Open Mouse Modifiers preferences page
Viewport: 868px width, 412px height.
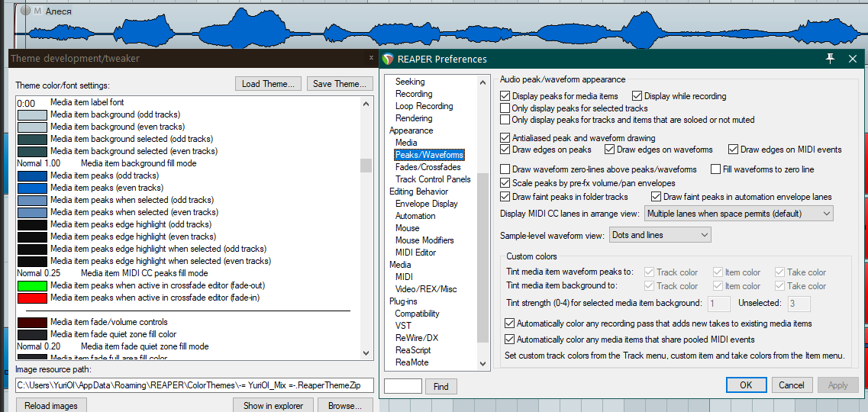coord(424,240)
